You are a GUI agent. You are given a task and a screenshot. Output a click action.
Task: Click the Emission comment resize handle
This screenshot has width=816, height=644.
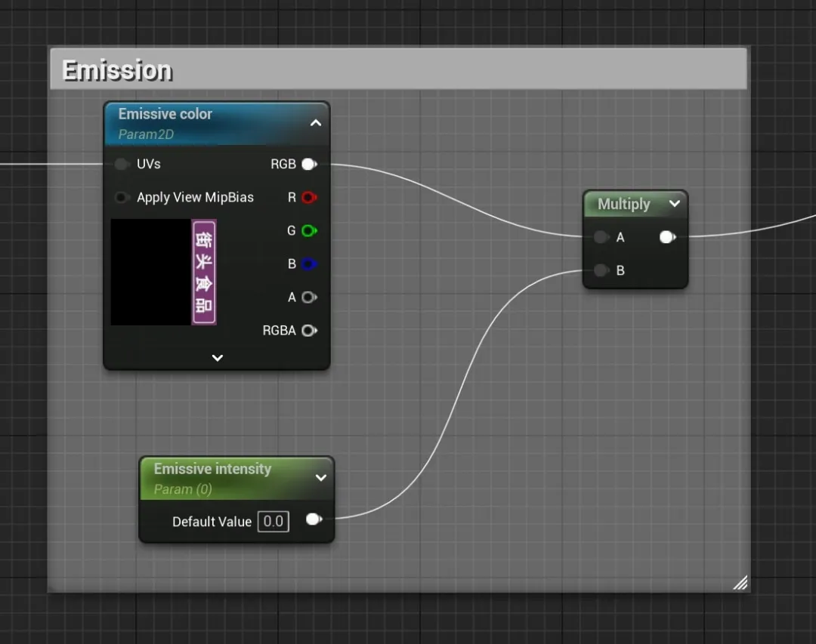tap(740, 583)
